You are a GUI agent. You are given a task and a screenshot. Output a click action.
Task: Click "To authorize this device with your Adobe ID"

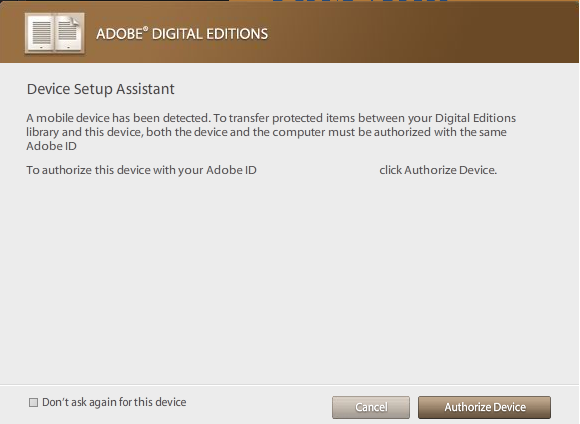[141, 170]
